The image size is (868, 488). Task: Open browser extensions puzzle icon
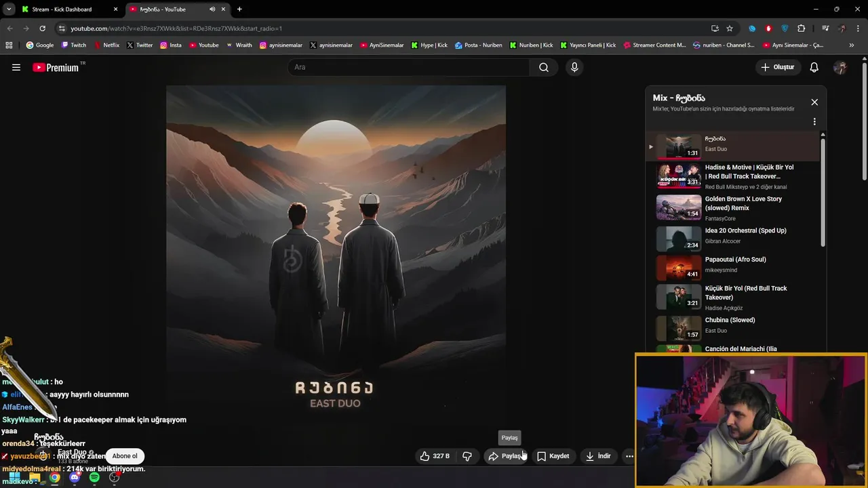coord(802,28)
